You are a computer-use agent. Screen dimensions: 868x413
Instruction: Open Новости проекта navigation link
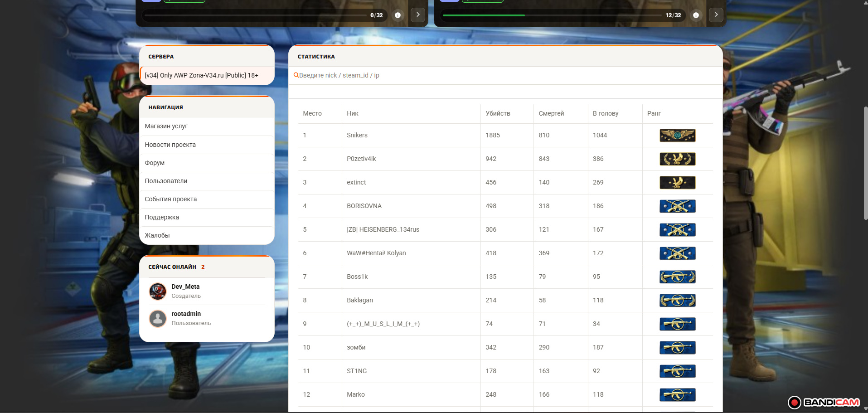coord(170,145)
